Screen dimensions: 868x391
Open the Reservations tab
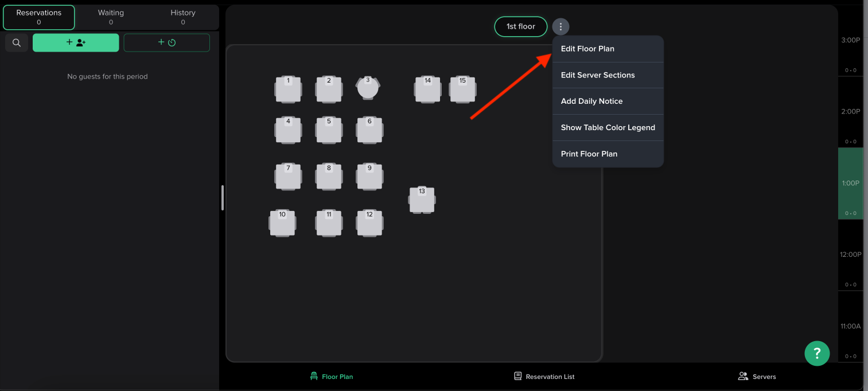39,17
